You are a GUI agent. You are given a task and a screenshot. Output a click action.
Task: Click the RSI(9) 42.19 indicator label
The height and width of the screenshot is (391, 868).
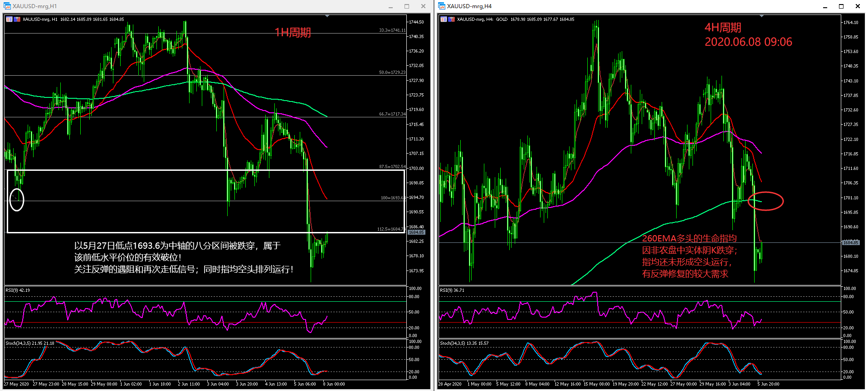click(18, 290)
